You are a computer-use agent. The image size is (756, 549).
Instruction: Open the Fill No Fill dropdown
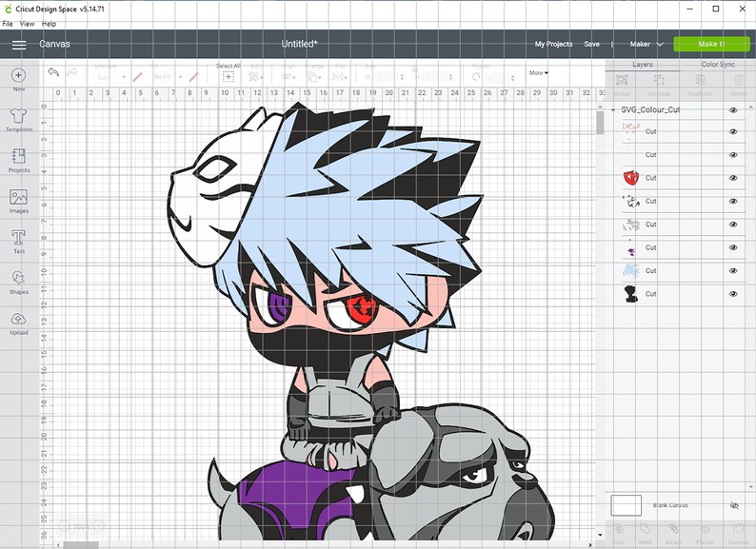point(168,77)
